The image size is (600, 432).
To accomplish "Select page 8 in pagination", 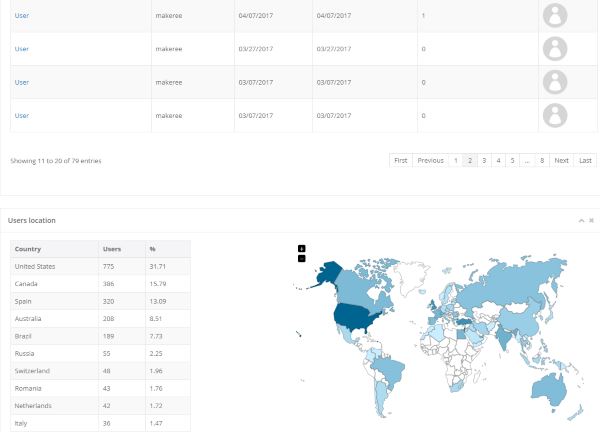I will (x=541, y=160).
